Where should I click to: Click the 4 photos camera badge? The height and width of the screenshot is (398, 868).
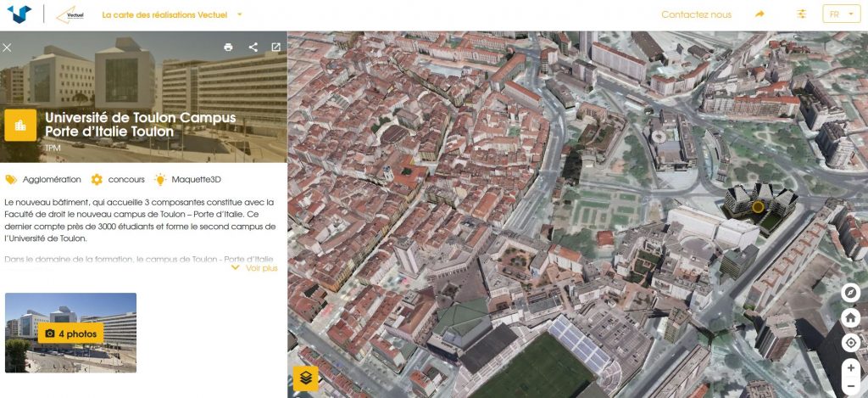[x=70, y=334]
